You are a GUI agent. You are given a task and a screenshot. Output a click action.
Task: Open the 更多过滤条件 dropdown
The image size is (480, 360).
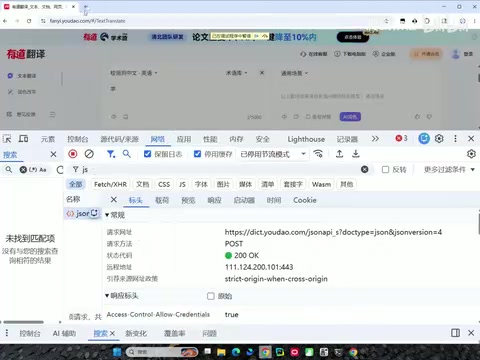(449, 170)
